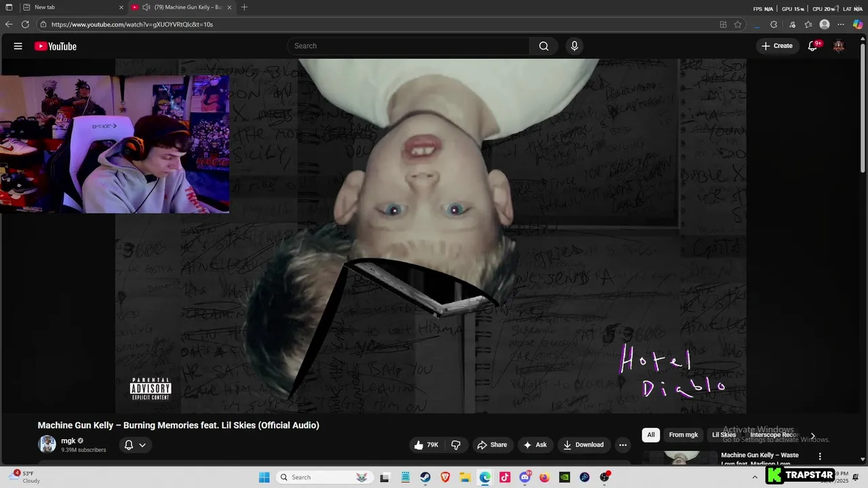Open a new browser tab with plus

[244, 7]
